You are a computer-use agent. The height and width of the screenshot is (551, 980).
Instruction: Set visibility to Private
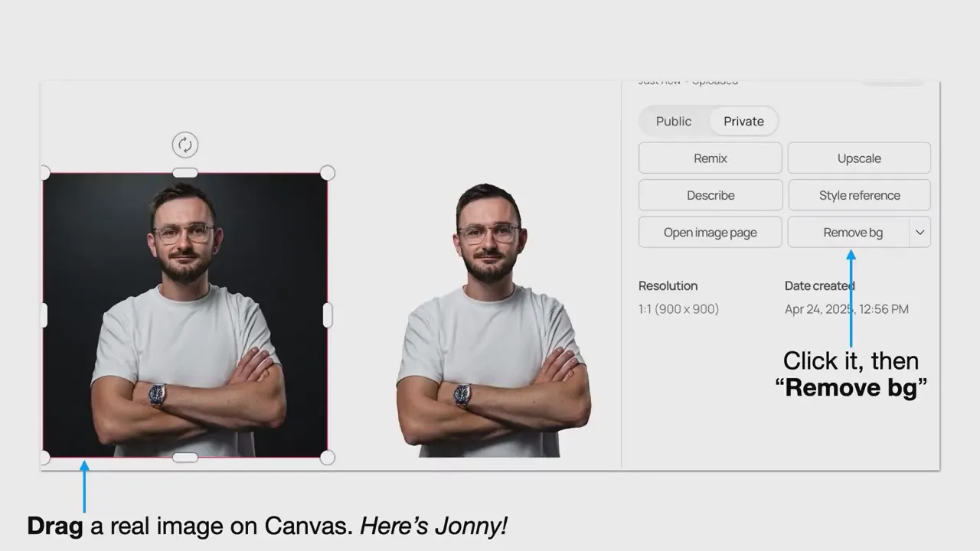743,121
